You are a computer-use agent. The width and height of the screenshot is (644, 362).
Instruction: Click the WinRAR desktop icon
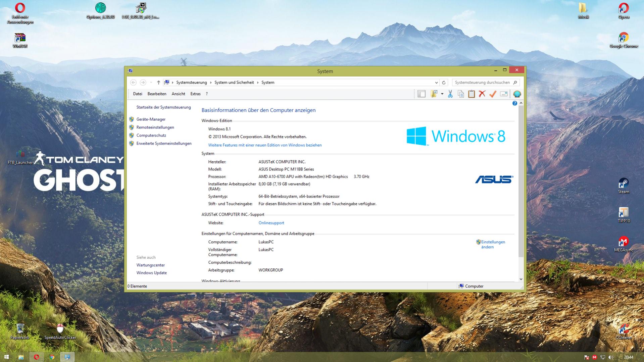pyautogui.click(x=20, y=40)
